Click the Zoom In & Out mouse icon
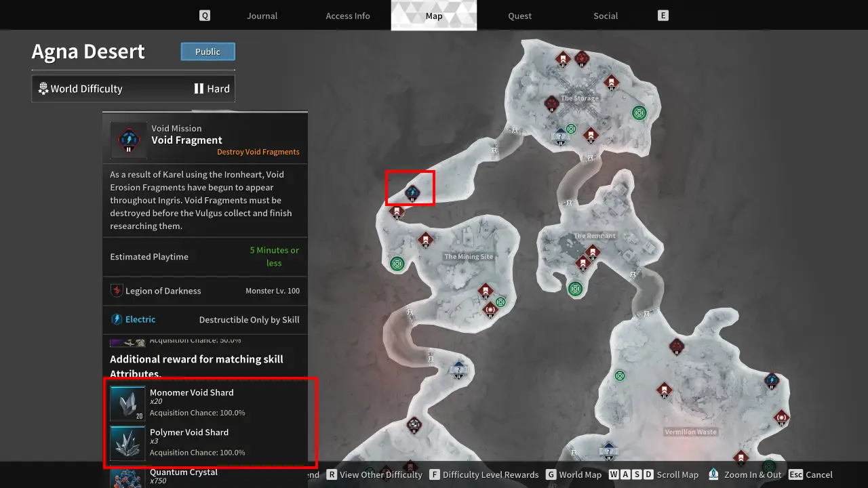Image resolution: width=868 pixels, height=488 pixels. [713, 474]
